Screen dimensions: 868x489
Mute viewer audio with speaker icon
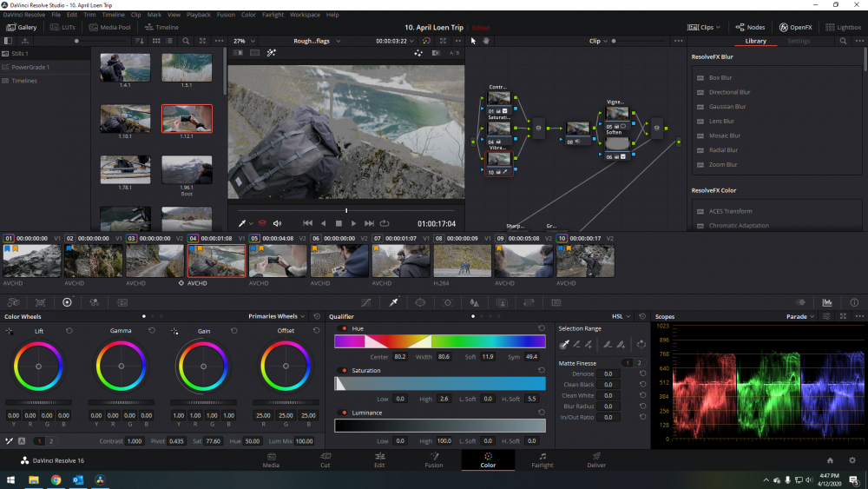tap(278, 223)
